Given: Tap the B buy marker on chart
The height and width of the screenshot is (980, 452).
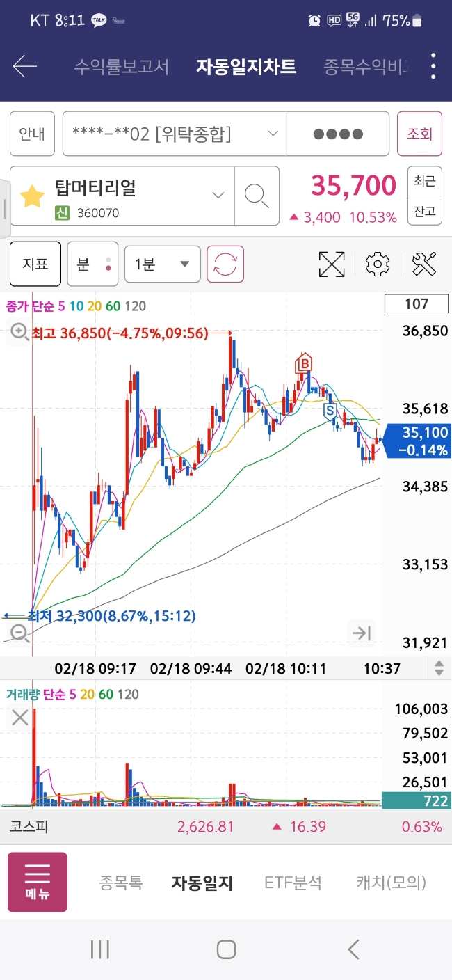Looking at the screenshot, I should 303,363.
